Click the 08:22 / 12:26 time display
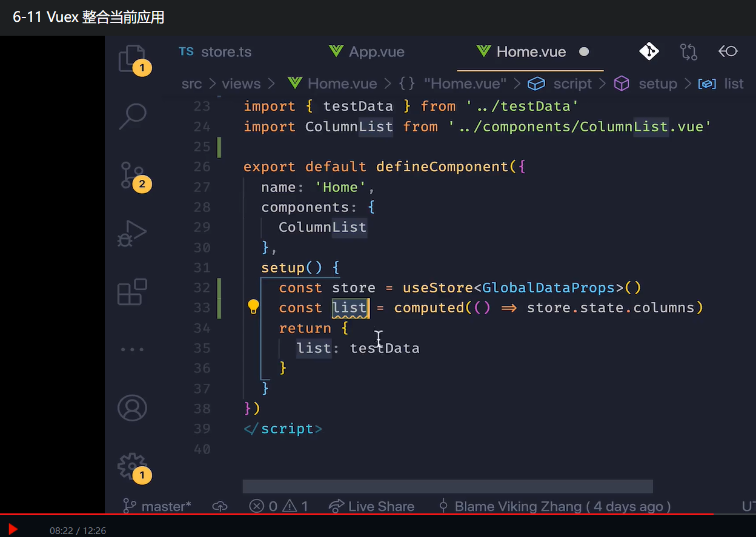 tap(78, 530)
